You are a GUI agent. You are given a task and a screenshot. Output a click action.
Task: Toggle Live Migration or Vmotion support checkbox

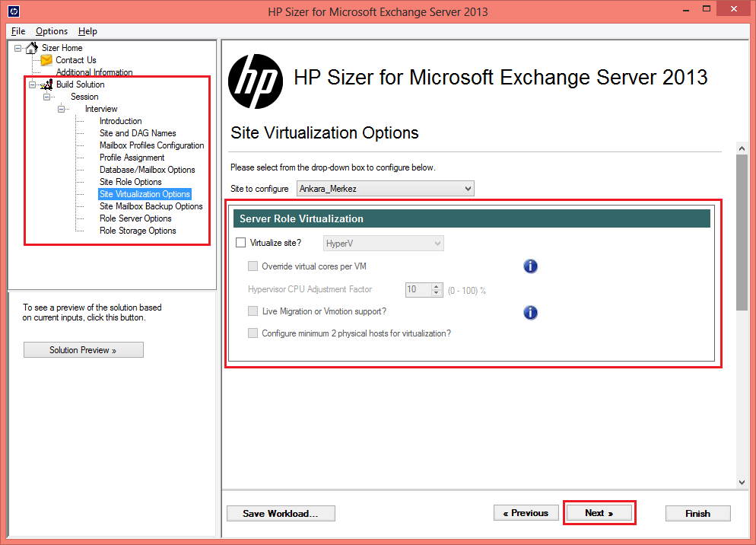coord(253,311)
